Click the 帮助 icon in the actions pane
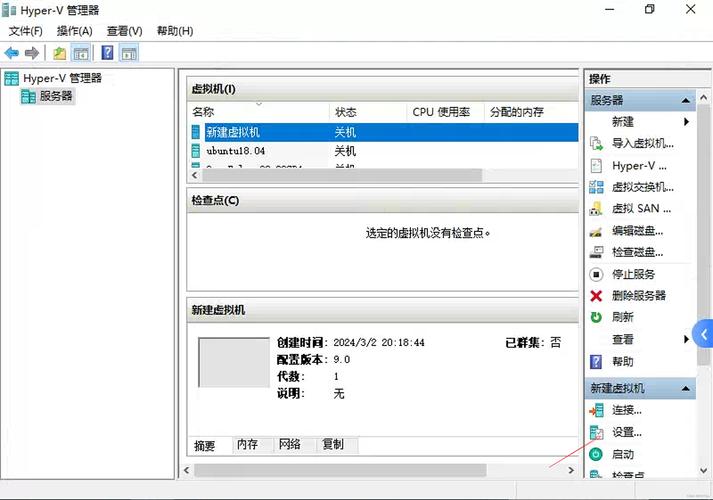 coord(596,362)
